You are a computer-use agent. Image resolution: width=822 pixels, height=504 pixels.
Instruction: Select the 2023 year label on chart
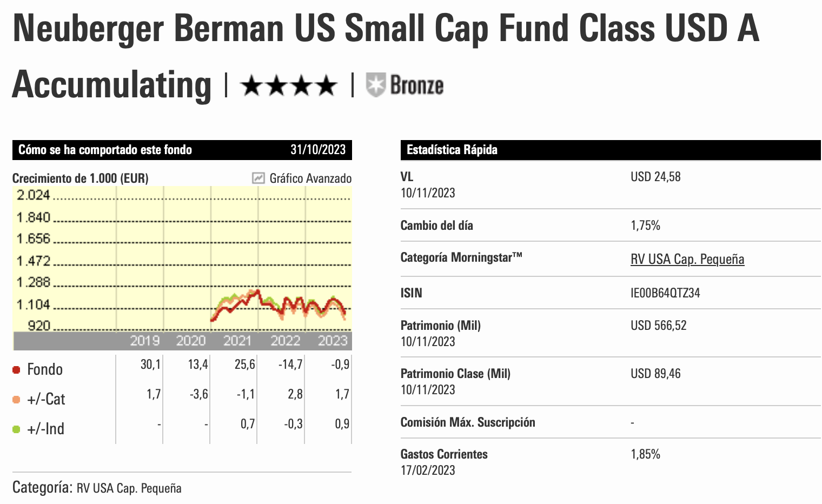(x=332, y=341)
